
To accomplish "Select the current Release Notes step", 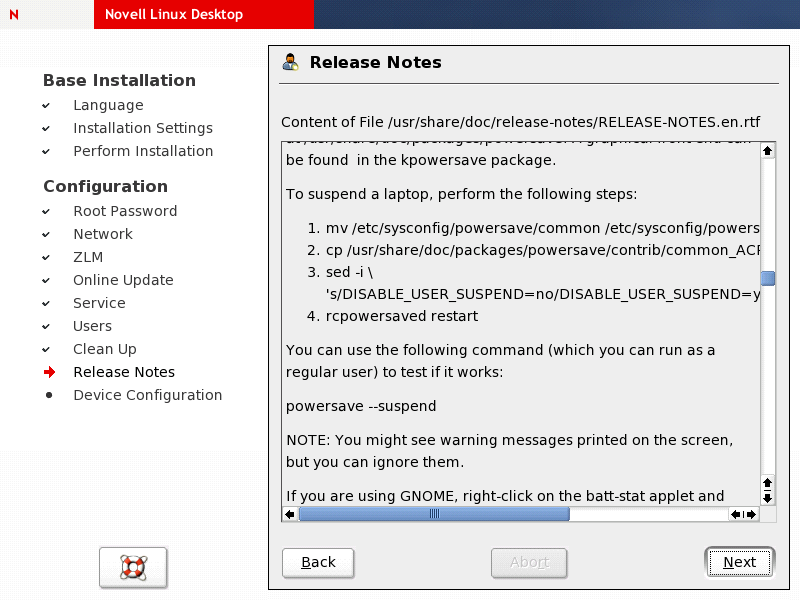I will (x=124, y=372).
